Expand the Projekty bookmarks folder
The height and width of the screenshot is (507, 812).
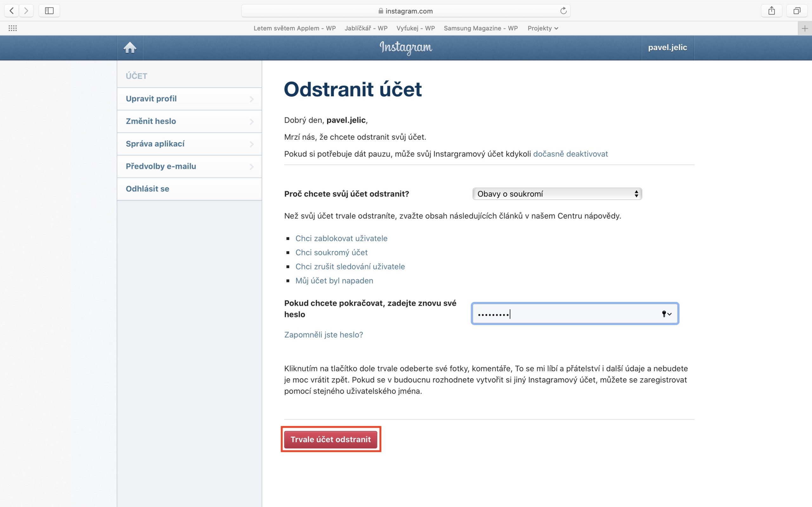coord(542,28)
